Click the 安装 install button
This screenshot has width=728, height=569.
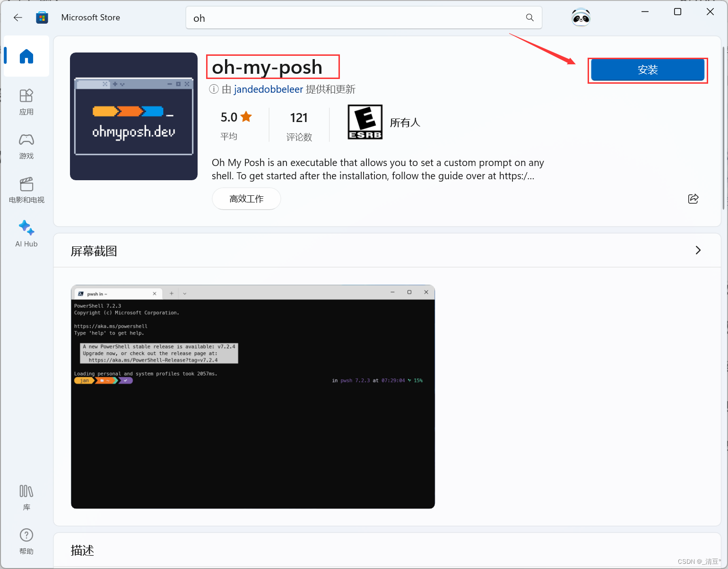pos(648,70)
